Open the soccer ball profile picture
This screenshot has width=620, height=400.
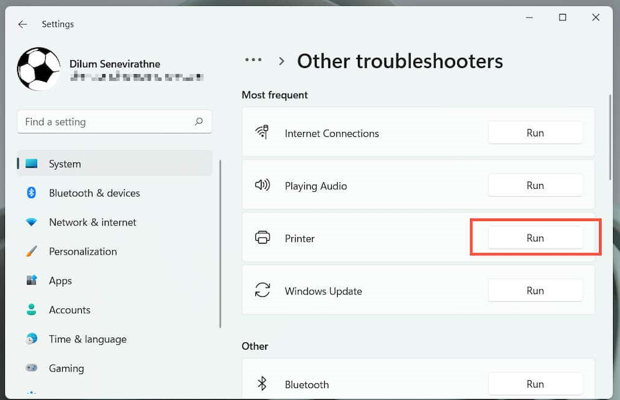(38, 70)
